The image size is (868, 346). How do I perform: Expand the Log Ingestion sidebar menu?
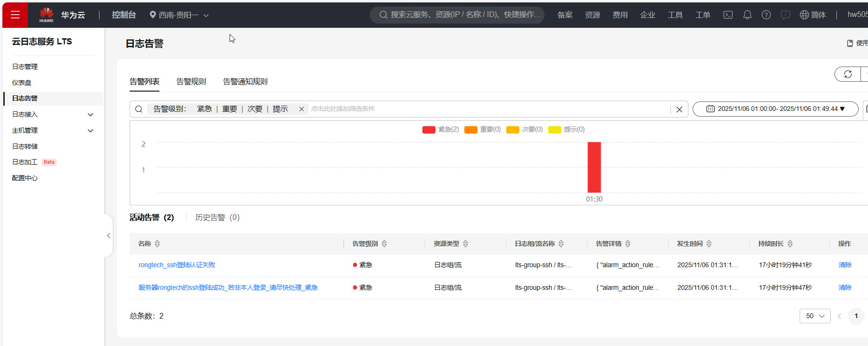(91, 114)
